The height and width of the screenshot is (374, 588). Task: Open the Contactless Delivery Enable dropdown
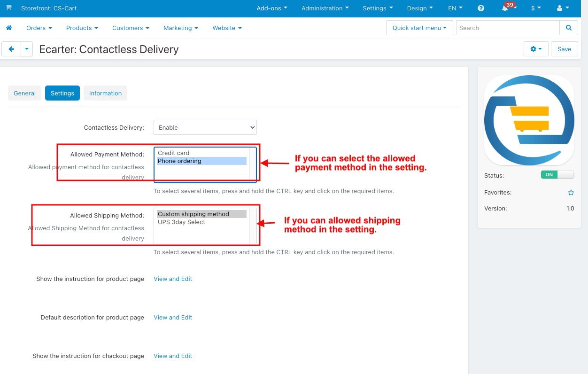[205, 127]
